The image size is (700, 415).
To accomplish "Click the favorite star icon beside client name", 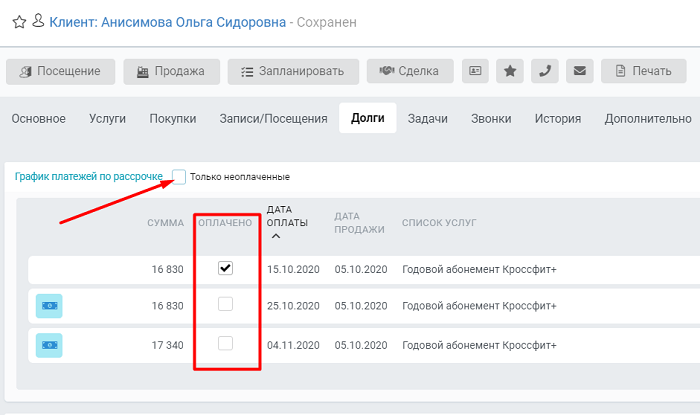I will click(x=19, y=22).
